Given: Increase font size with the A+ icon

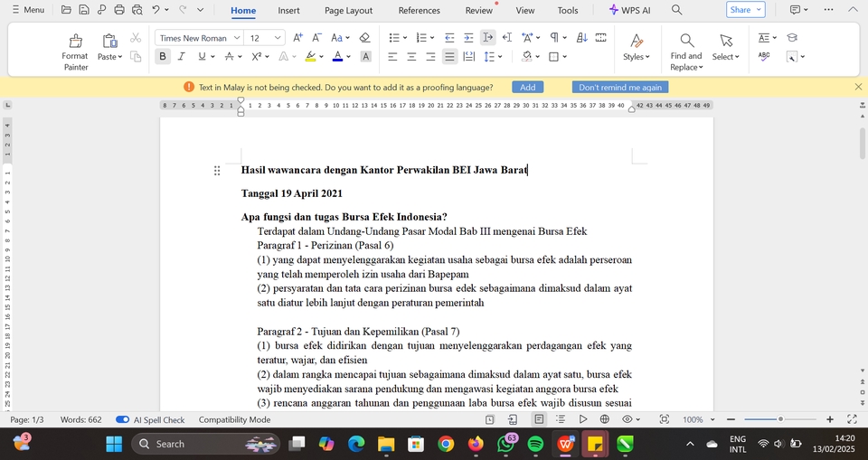Looking at the screenshot, I should coord(297,38).
